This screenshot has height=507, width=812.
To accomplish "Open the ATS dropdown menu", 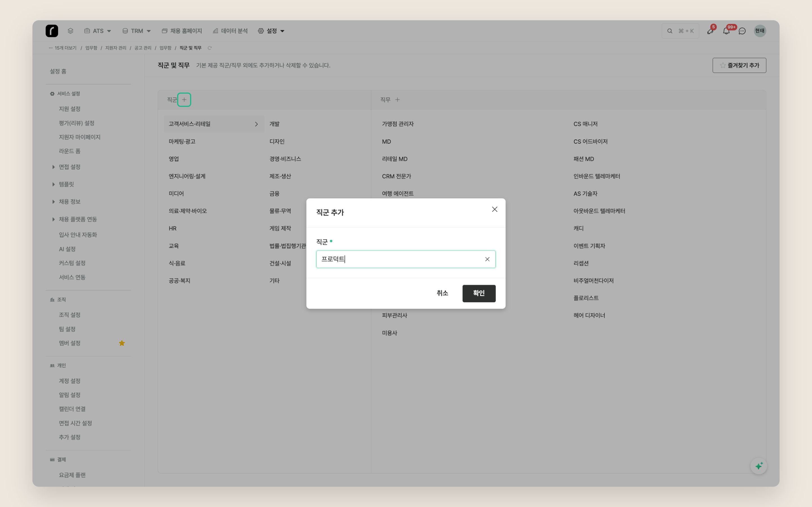I will click(x=97, y=31).
